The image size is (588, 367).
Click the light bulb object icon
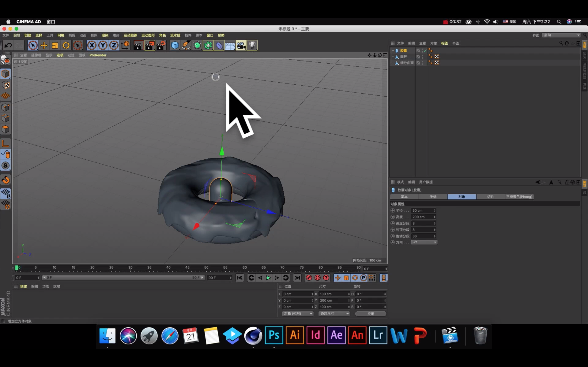(252, 45)
